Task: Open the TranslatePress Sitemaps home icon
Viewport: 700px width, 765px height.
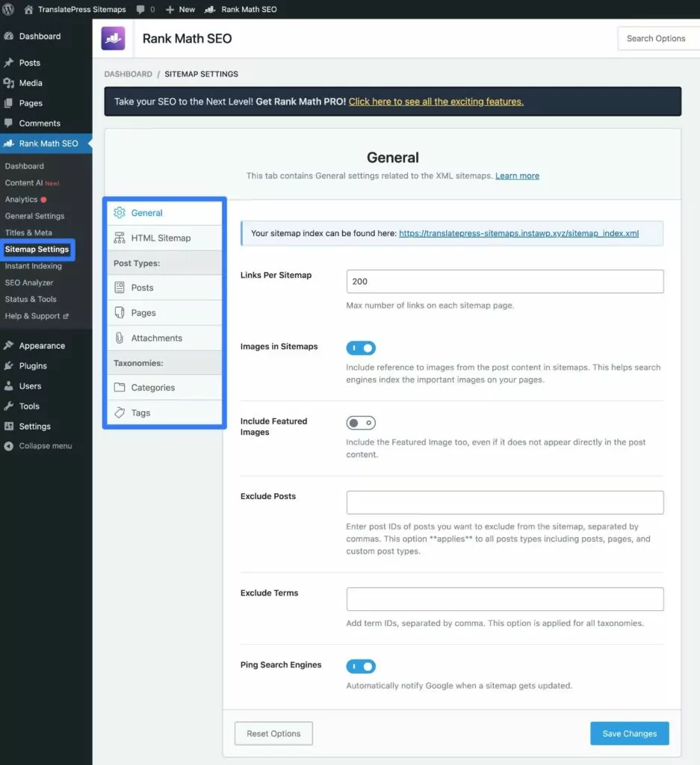Action: (x=28, y=9)
